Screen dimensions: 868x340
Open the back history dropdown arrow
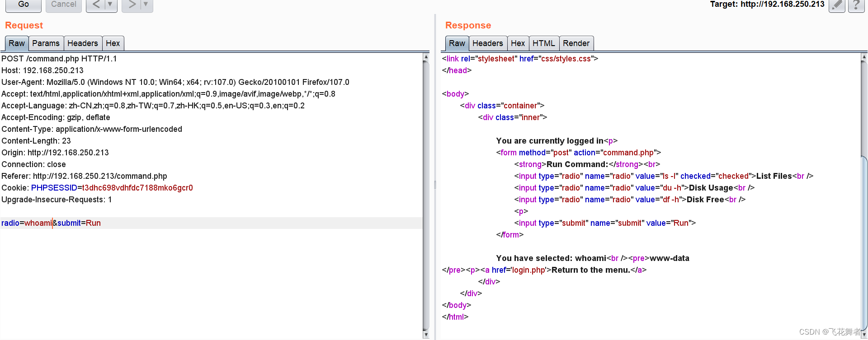110,5
